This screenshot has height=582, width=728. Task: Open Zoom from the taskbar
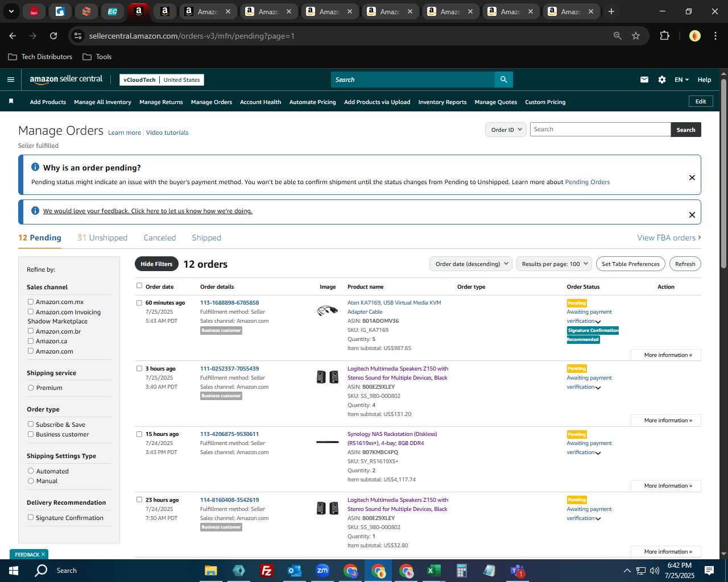pyautogui.click(x=322, y=571)
